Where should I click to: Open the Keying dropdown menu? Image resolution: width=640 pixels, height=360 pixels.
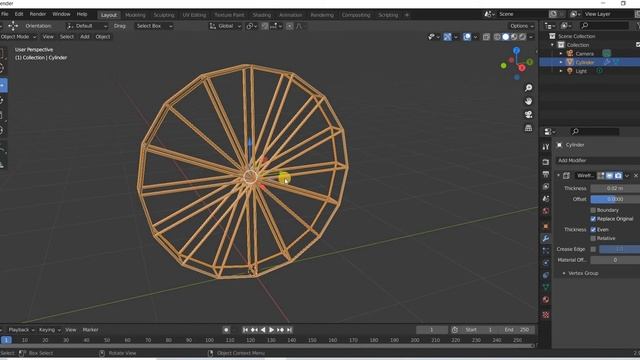tap(49, 330)
